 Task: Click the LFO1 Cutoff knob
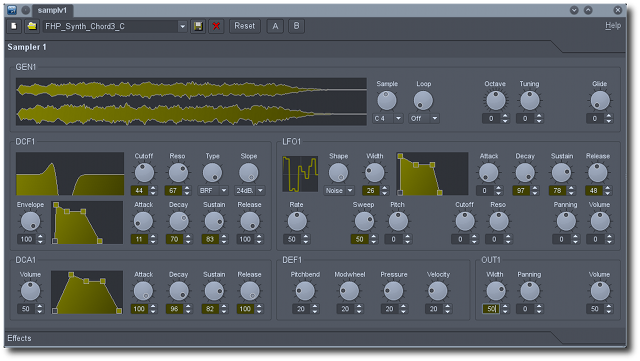(465, 221)
